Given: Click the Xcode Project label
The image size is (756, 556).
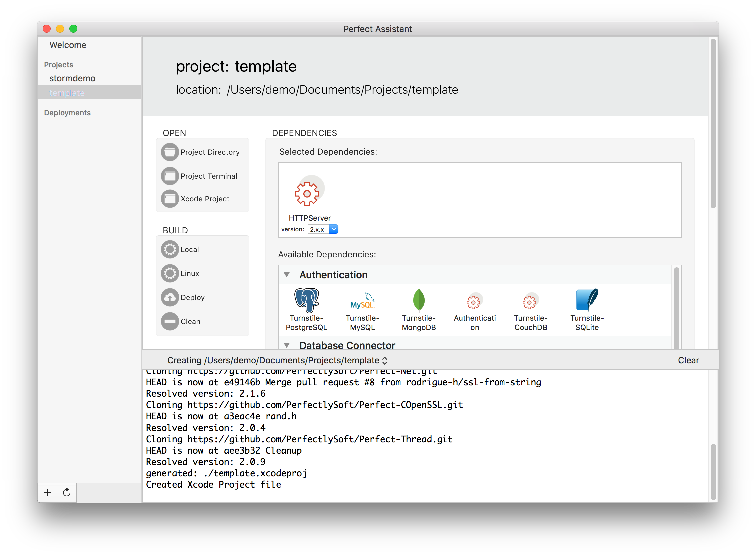Looking at the screenshot, I should coord(205,199).
